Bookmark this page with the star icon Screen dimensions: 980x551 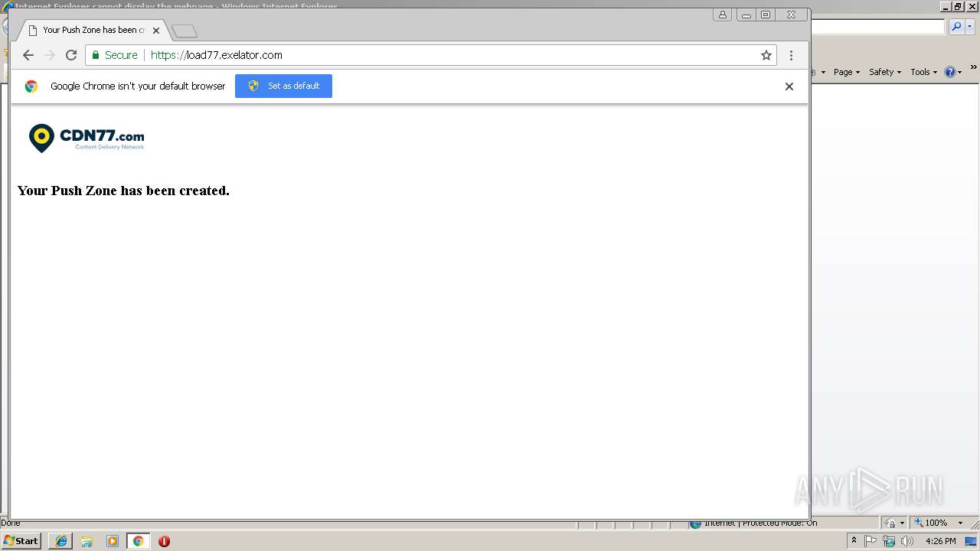[x=766, y=55]
